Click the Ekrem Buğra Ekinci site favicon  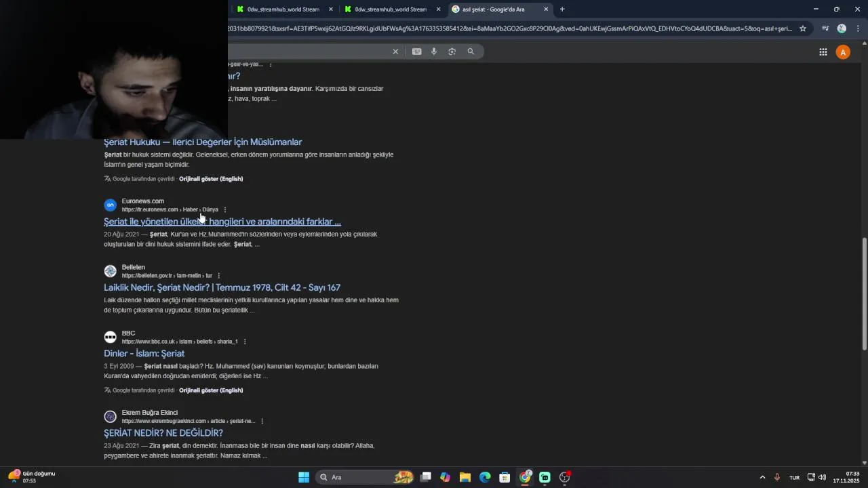(110, 416)
